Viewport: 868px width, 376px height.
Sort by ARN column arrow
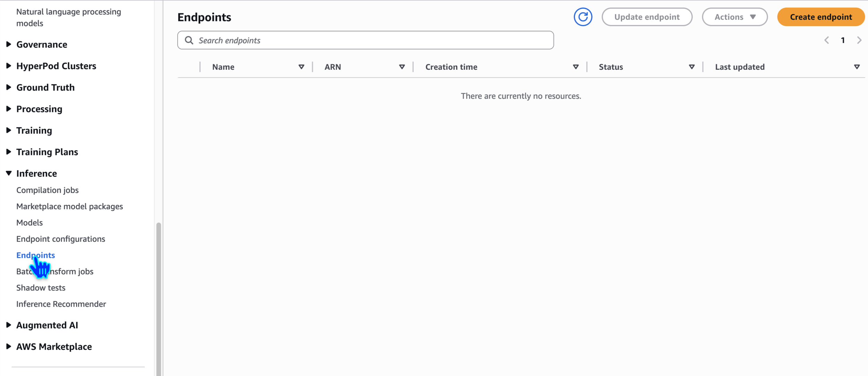402,67
